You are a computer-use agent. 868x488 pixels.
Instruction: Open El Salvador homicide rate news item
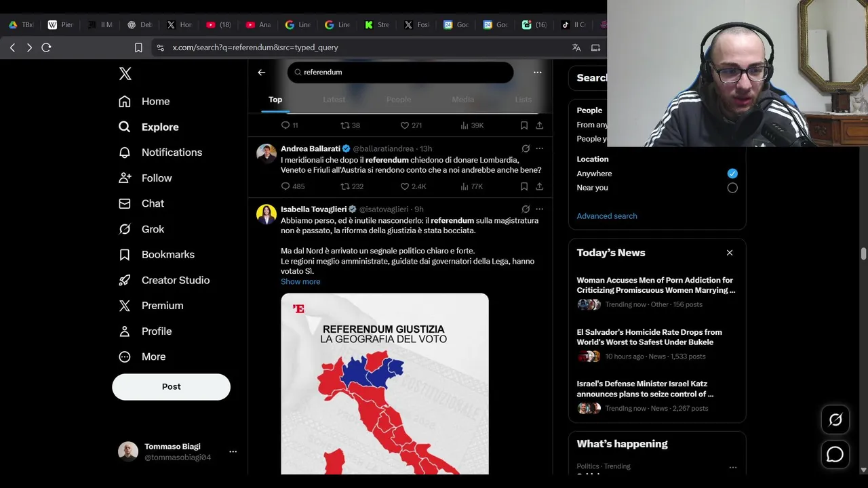(656, 344)
